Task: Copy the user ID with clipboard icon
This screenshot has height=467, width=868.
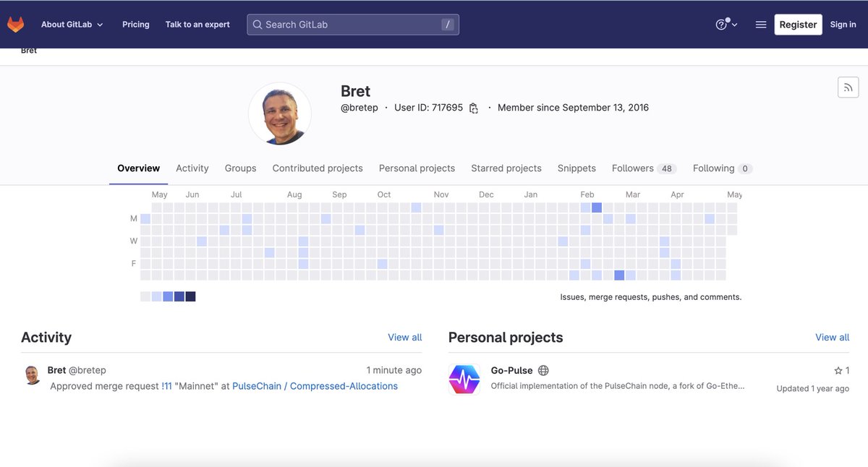Action: [474, 107]
